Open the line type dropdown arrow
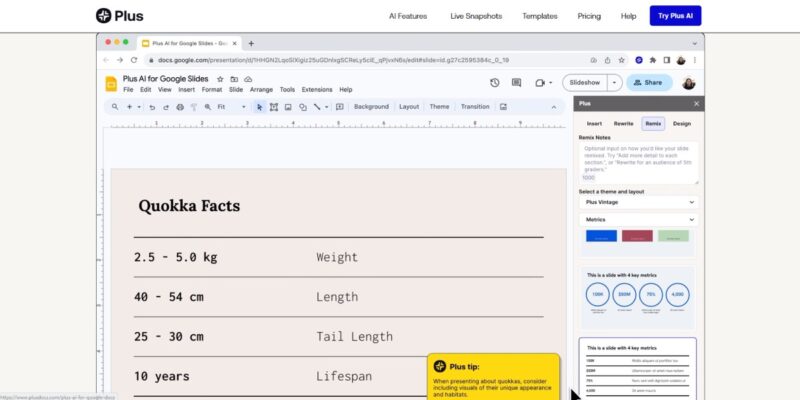 [x=327, y=107]
